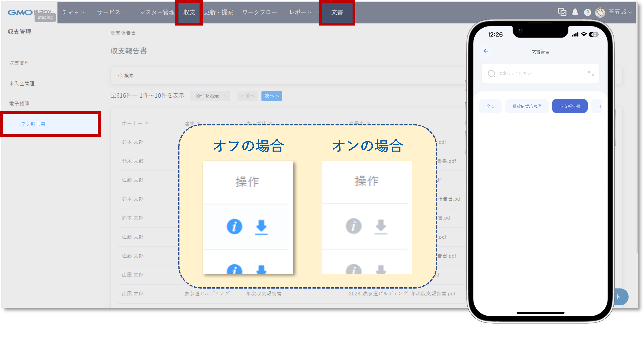Open filter settings icon in mobile search bar

591,73
